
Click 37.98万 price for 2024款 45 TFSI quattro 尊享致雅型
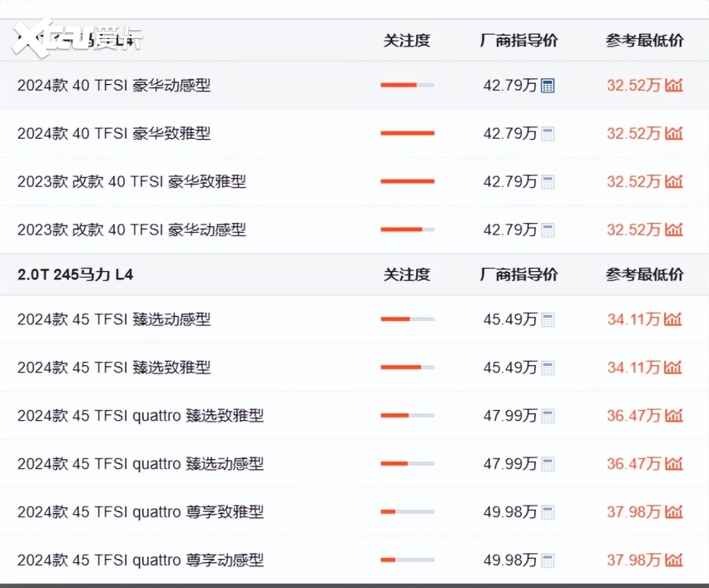click(633, 512)
